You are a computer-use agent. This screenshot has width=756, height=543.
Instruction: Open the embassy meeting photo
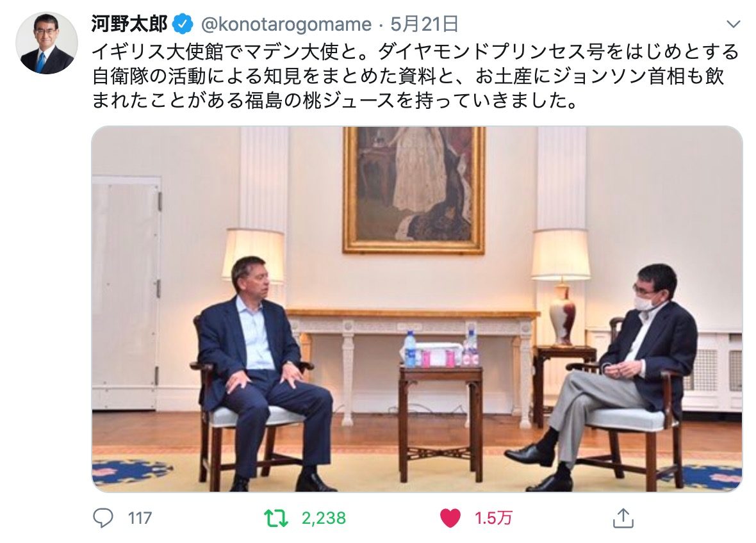tap(416, 309)
